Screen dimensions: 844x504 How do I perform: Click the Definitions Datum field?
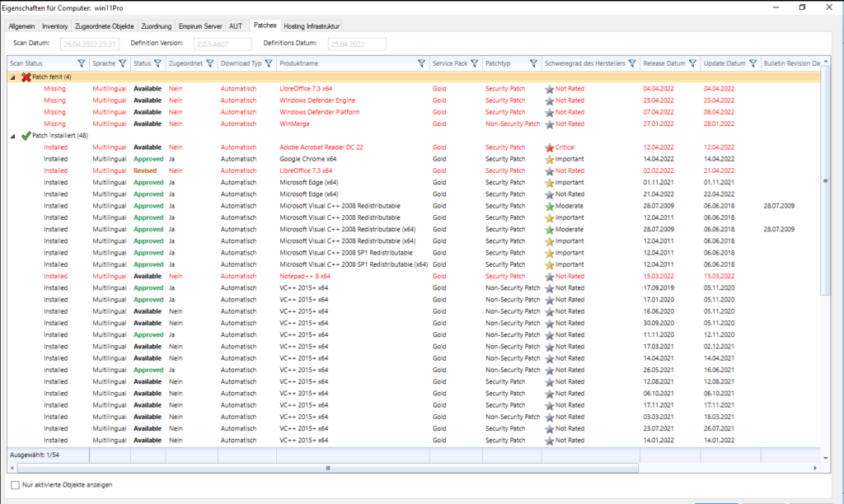[357, 44]
